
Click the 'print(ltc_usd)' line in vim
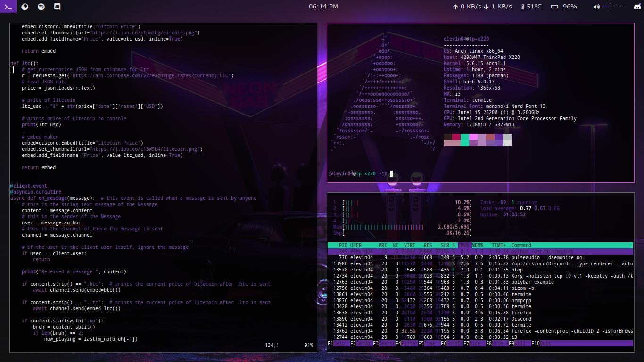[41, 125]
